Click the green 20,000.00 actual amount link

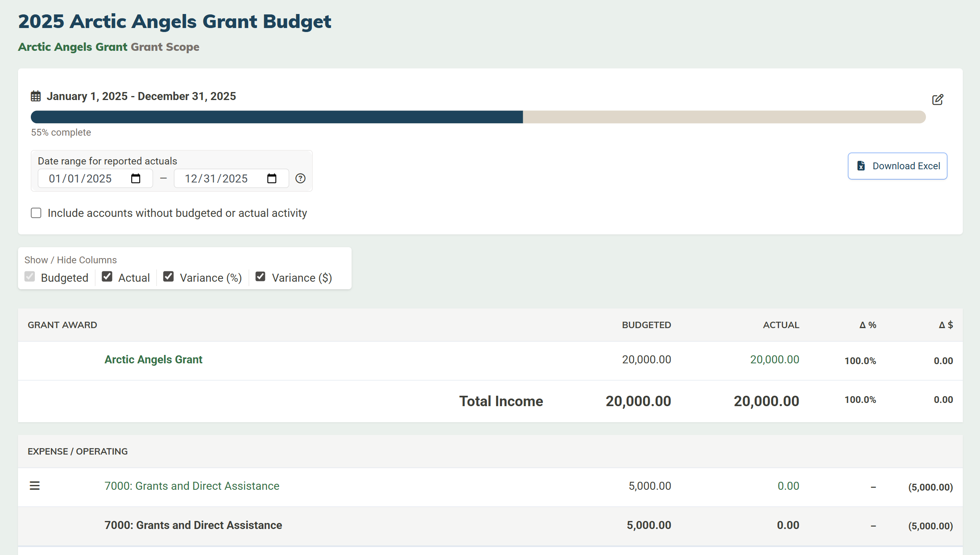coord(775,360)
